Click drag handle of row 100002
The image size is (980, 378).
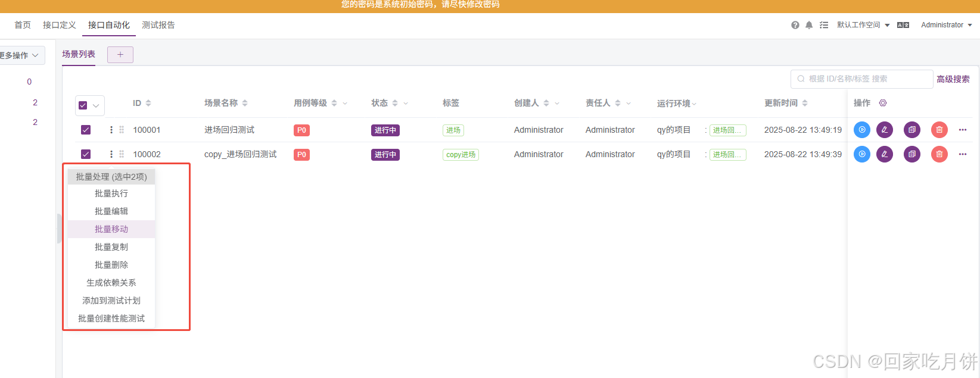coord(122,154)
